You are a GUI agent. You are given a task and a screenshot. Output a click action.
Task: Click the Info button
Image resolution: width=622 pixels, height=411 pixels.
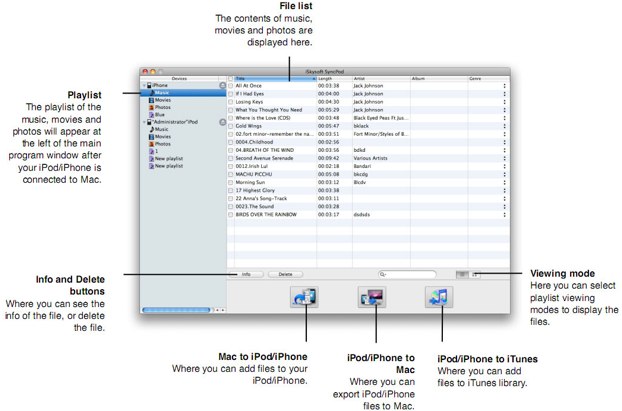point(246,274)
